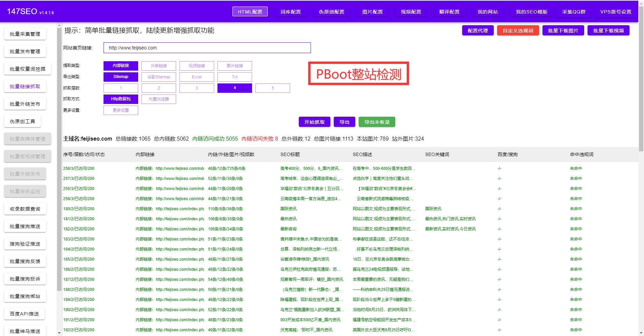Open 搜狗验证推送 in sidebar
Viewport: 644px width, 336px height.
(25, 244)
